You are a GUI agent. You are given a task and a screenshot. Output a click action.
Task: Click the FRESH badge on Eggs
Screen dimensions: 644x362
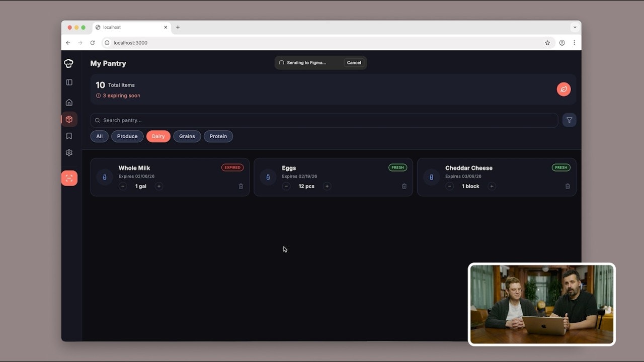click(x=398, y=167)
